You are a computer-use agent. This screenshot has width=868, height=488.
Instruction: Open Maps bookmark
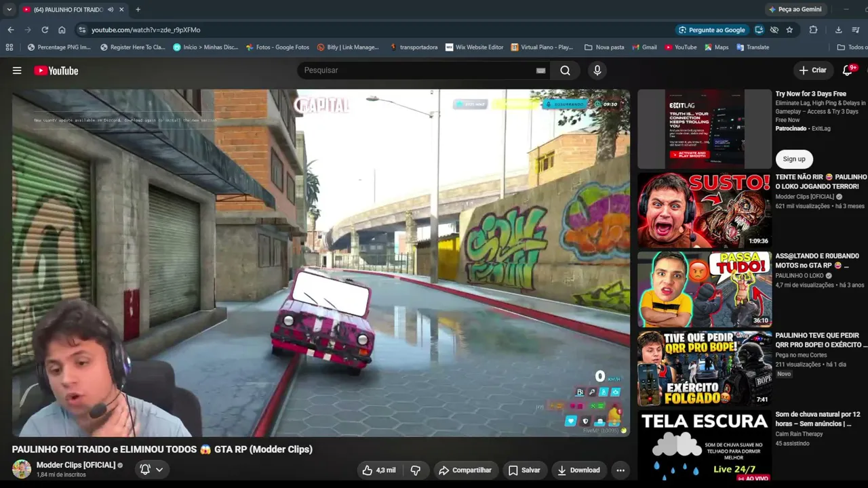716,47
